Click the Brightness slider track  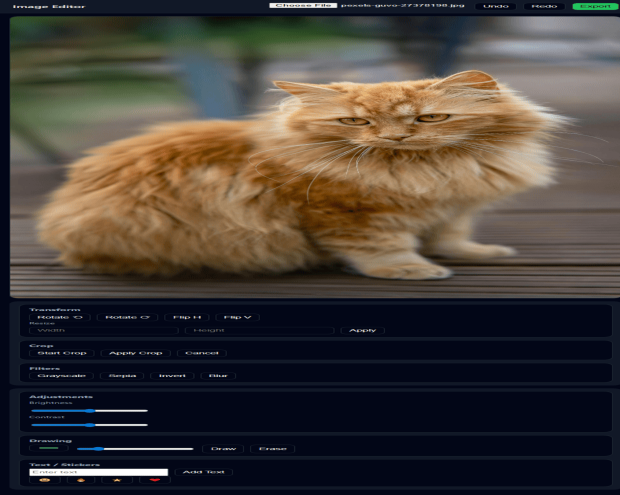(89, 410)
